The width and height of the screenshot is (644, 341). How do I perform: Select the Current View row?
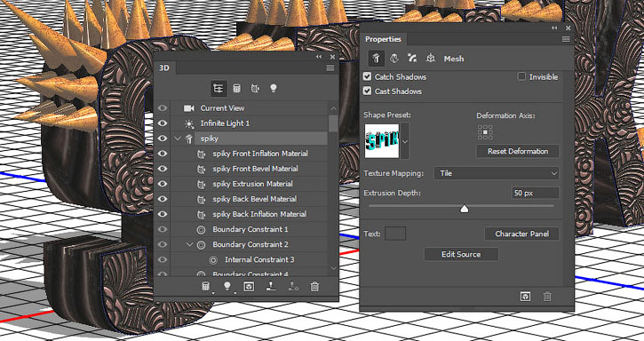tap(249, 108)
